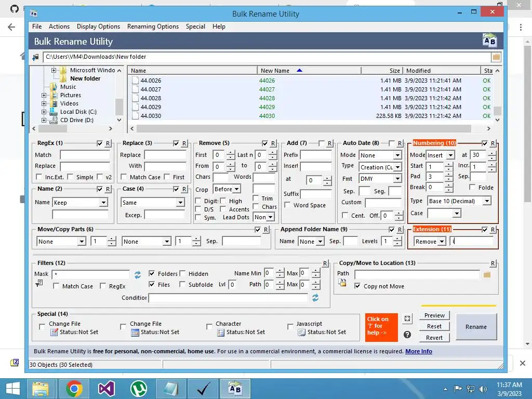
Task: Open the Name Keep dropdown
Action: pos(103,203)
